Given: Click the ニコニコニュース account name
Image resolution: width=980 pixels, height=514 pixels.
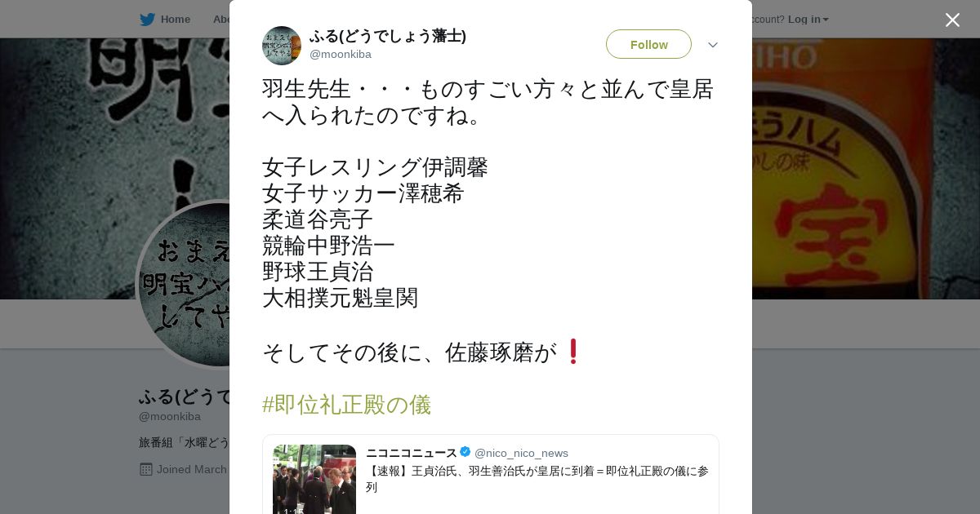Looking at the screenshot, I should [x=412, y=453].
